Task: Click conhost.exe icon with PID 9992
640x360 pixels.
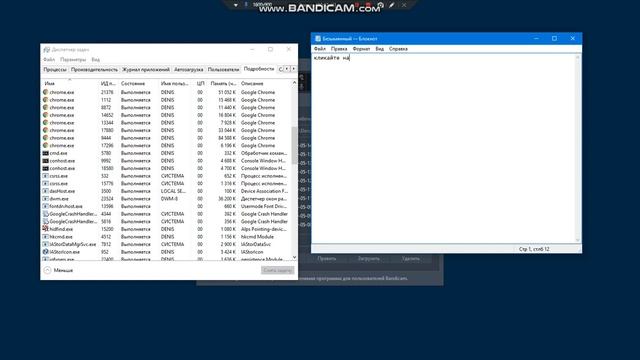Action: pos(46,161)
